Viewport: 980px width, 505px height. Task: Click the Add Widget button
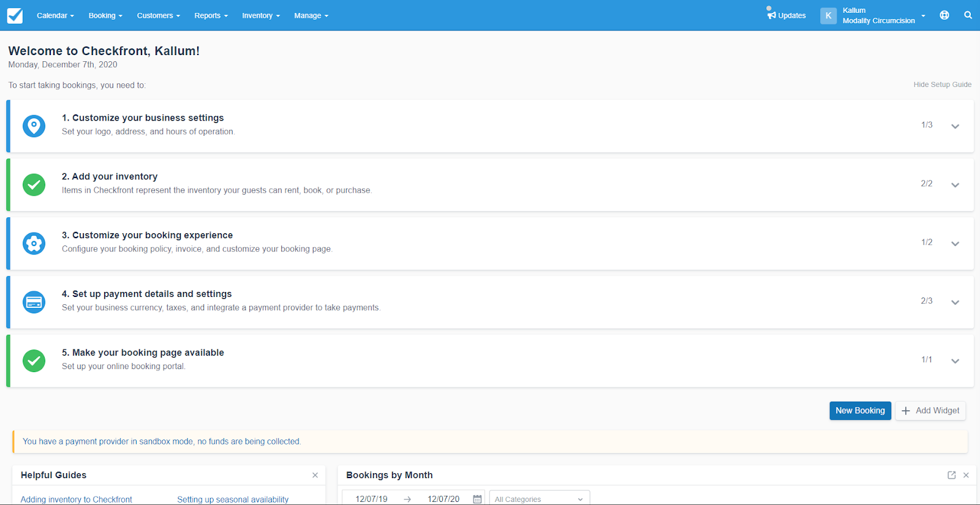930,411
